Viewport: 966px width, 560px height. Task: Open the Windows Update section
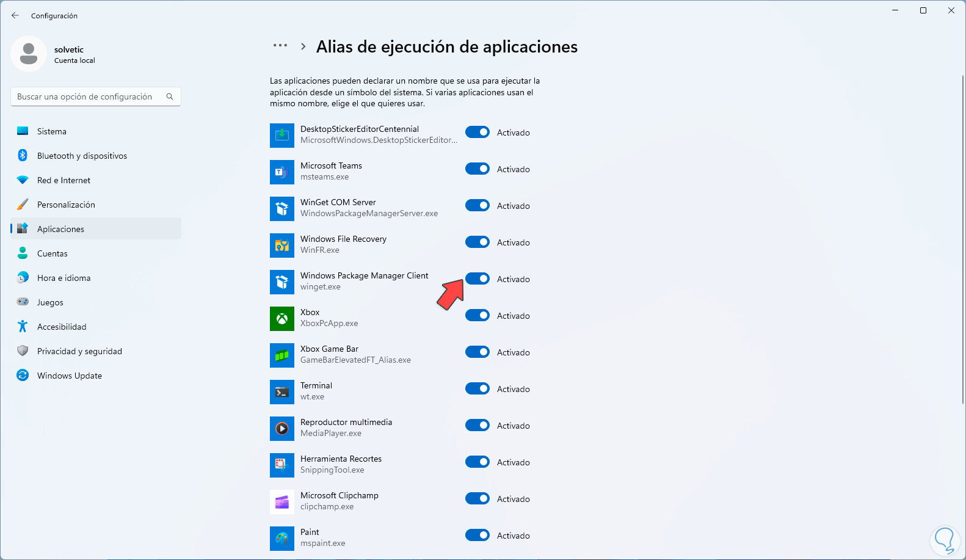pyautogui.click(x=70, y=376)
